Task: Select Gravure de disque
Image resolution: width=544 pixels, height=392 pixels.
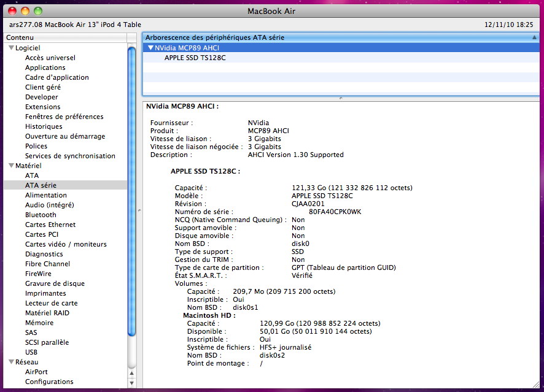Action: pos(55,283)
